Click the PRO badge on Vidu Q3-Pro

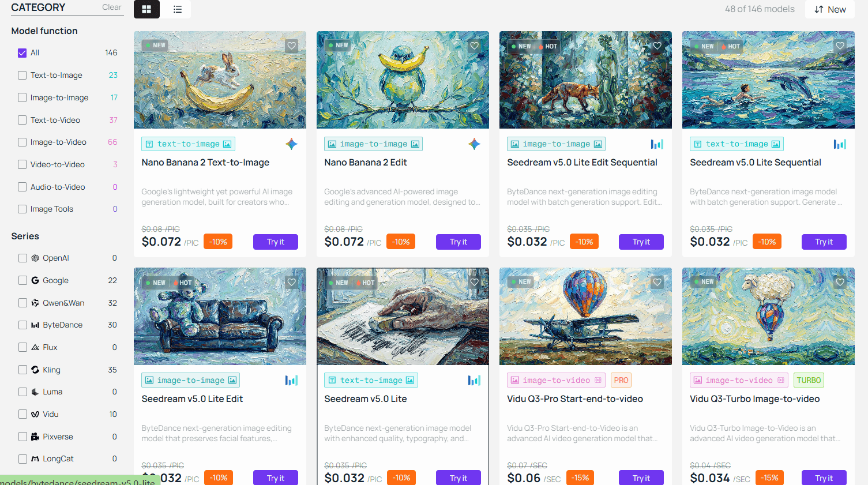click(621, 380)
